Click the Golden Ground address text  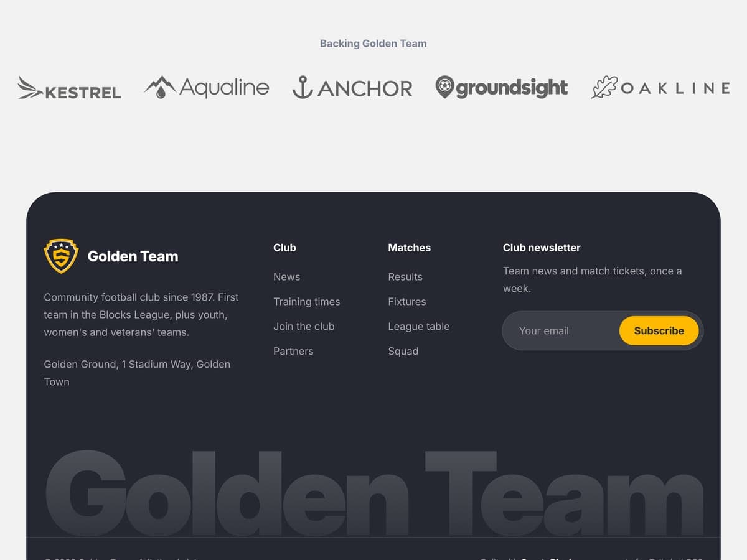(137, 373)
